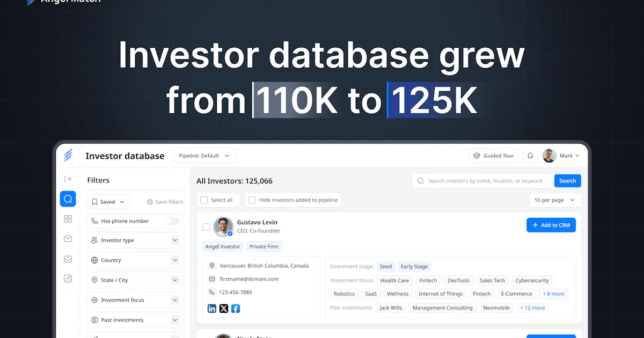Open the Pipeline: Default dropdown
This screenshot has width=644, height=338.
click(x=205, y=156)
